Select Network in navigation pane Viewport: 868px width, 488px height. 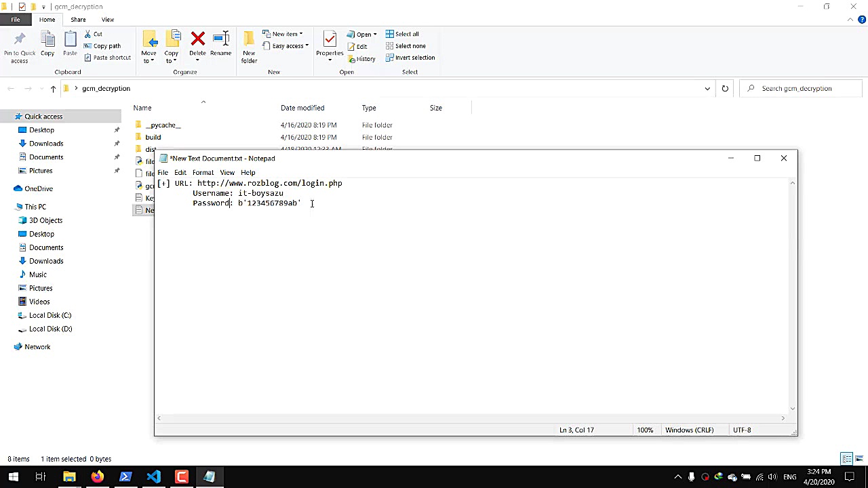pos(37,347)
